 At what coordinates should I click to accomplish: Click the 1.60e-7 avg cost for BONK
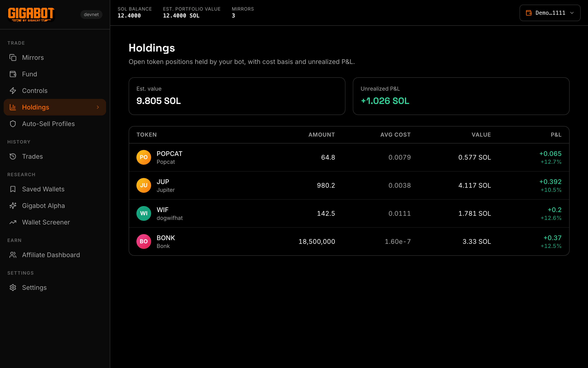coord(398,241)
